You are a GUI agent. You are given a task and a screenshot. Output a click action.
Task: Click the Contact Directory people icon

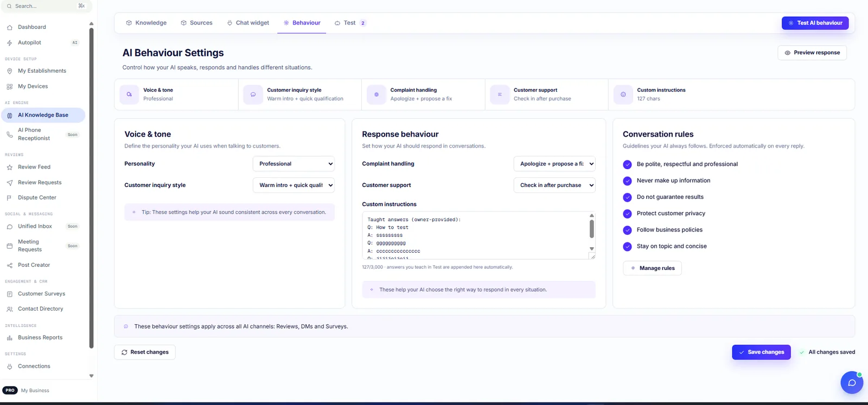10,309
